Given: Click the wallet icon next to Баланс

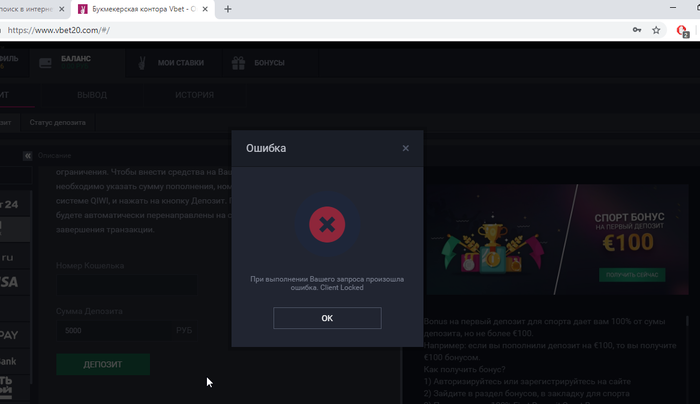Looking at the screenshot, I should coord(46,63).
